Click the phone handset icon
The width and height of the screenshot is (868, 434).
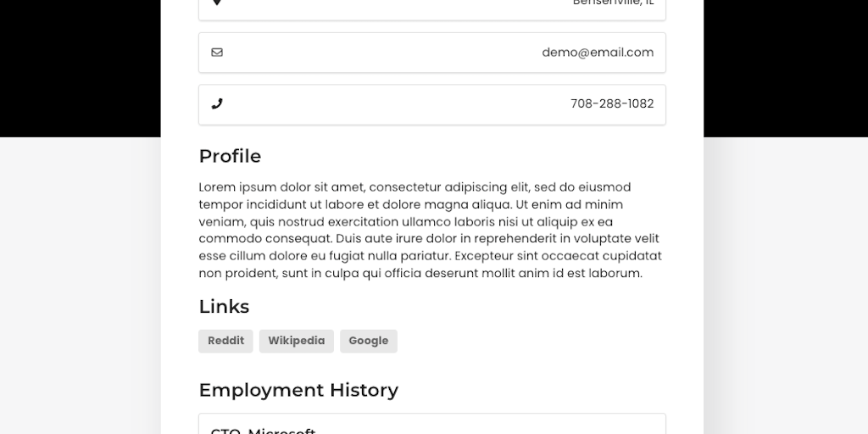click(x=217, y=104)
